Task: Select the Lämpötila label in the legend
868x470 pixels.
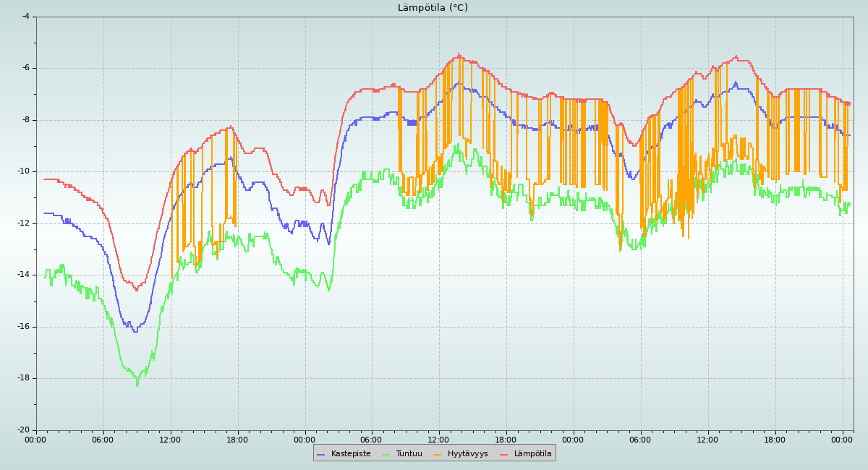Action: (532, 453)
